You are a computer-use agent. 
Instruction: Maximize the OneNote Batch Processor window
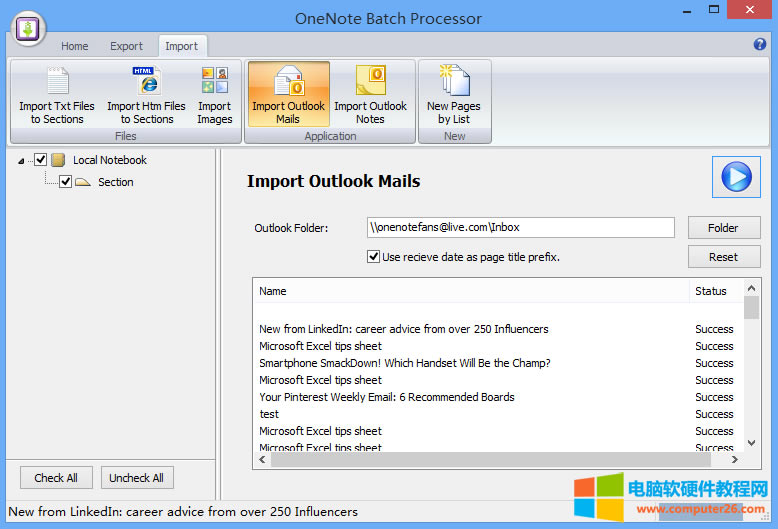[x=713, y=9]
